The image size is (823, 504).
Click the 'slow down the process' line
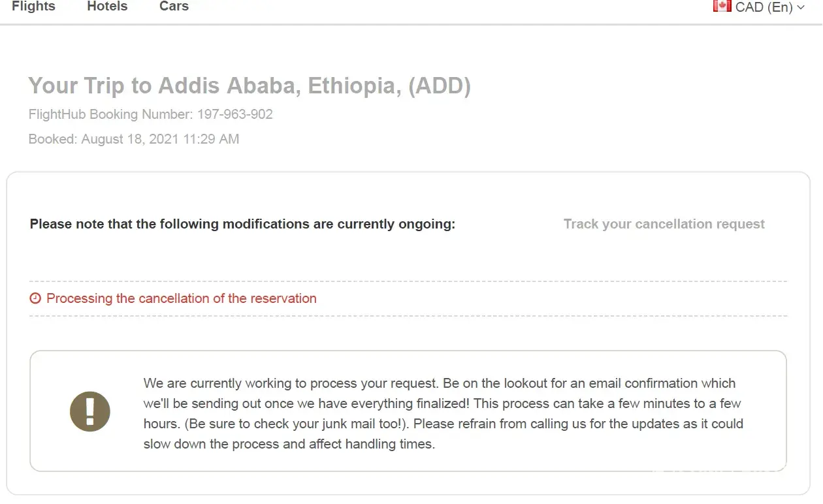point(289,444)
